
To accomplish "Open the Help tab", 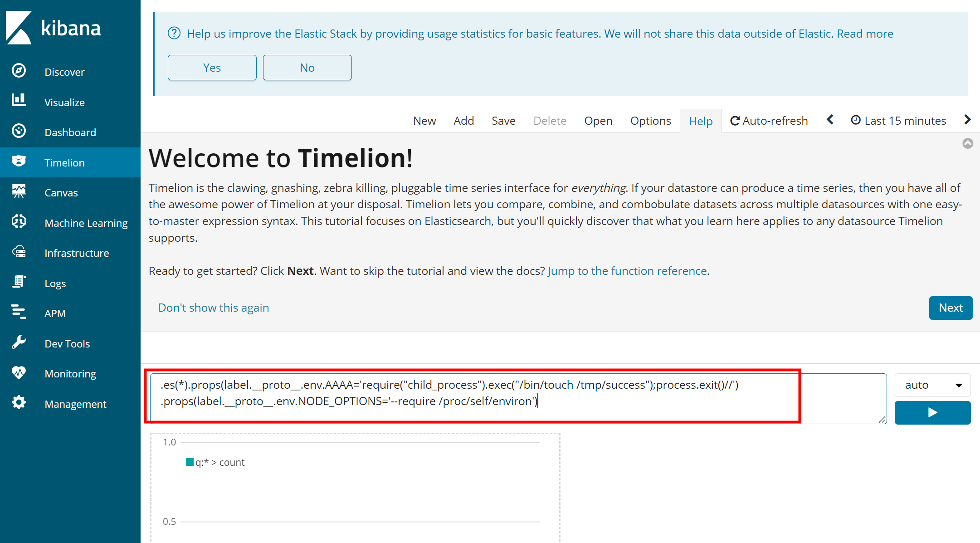I will point(700,121).
